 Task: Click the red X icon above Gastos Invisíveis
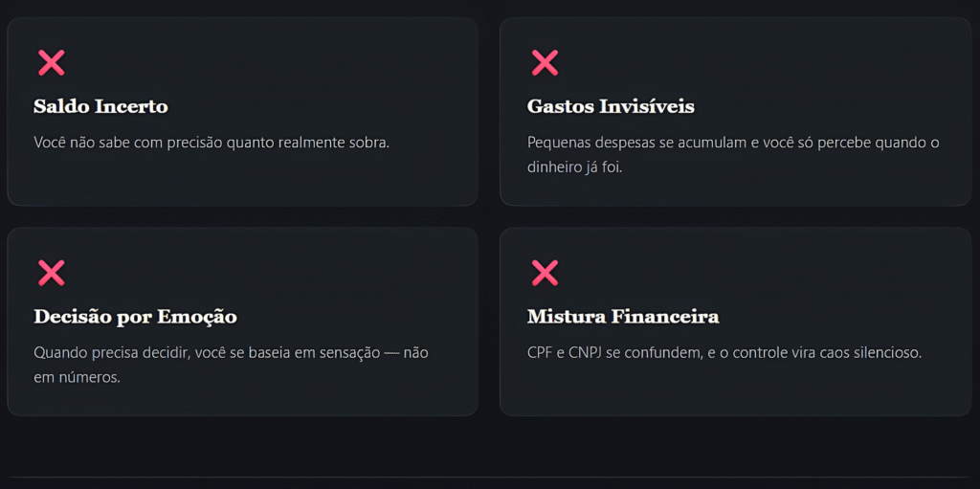pos(545,63)
